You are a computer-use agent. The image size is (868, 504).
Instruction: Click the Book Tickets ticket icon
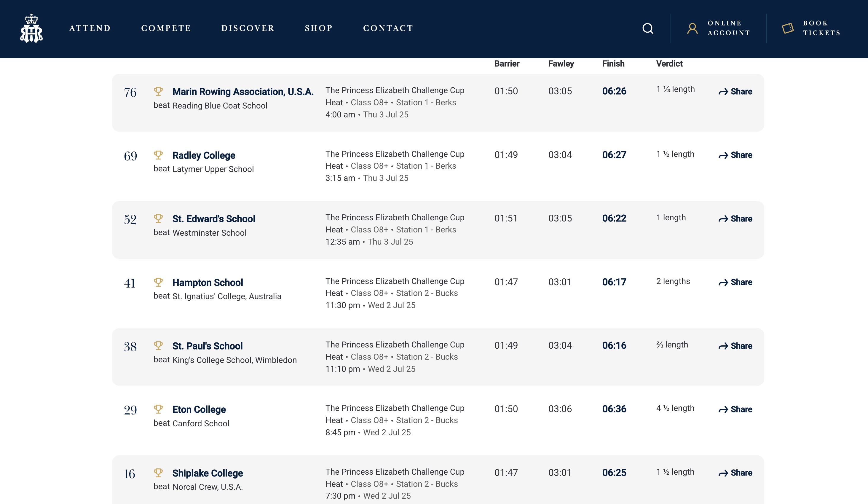click(x=788, y=28)
